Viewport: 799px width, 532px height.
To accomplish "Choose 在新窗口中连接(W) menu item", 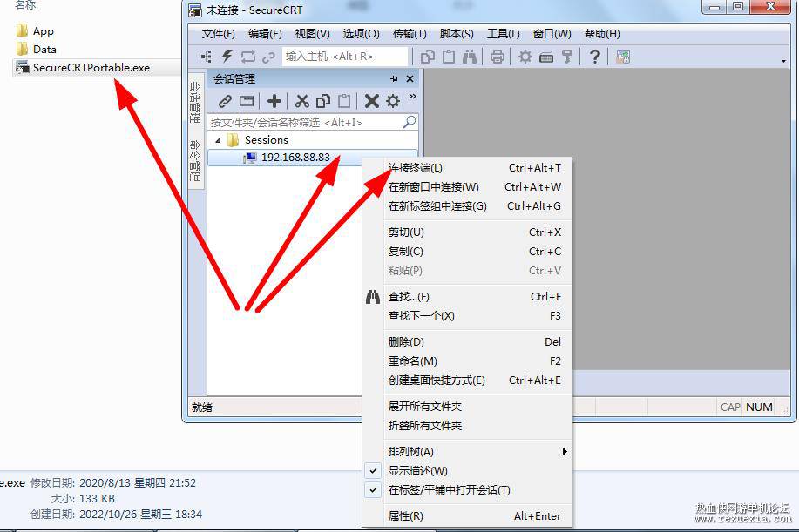I will click(x=467, y=187).
